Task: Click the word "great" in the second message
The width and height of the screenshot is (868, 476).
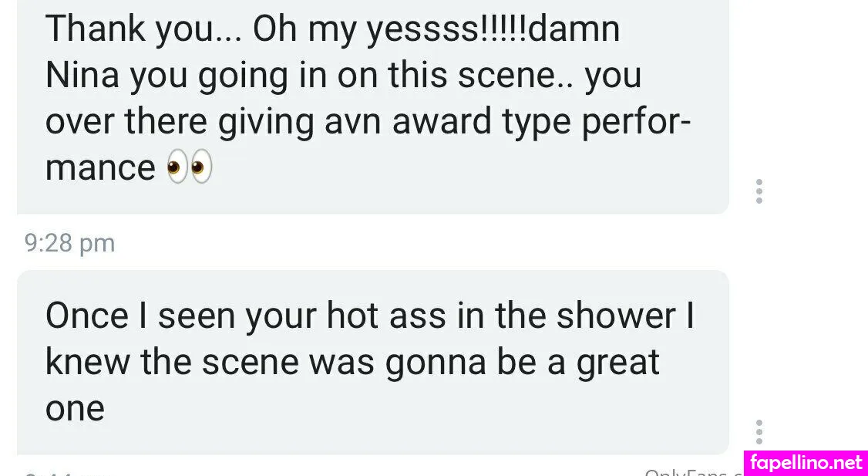Action: 617,361
